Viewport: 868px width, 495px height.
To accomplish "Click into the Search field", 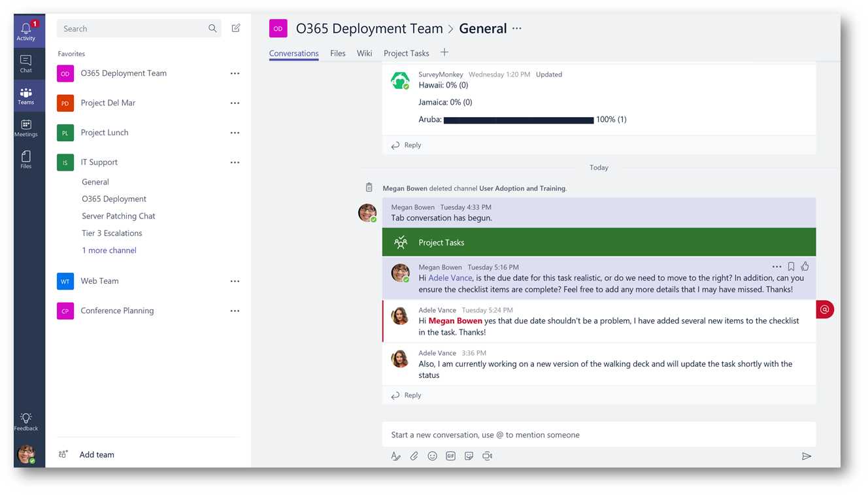I will (x=139, y=29).
